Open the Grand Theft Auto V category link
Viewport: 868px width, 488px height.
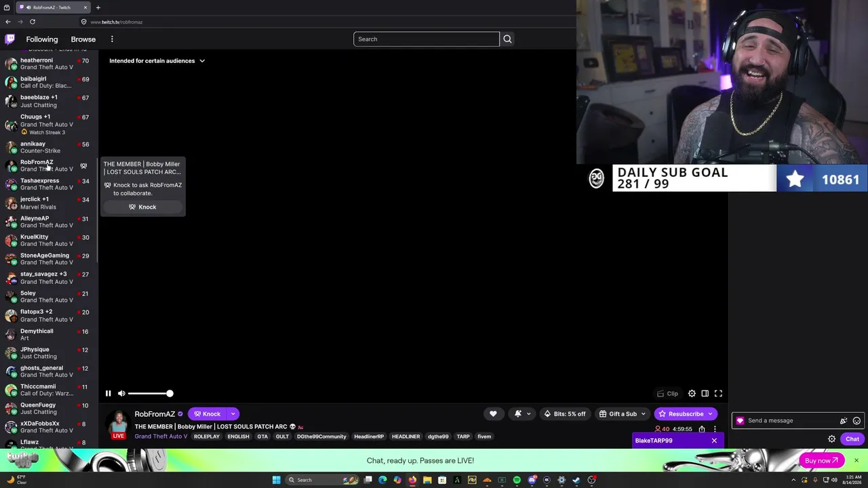tap(161, 436)
